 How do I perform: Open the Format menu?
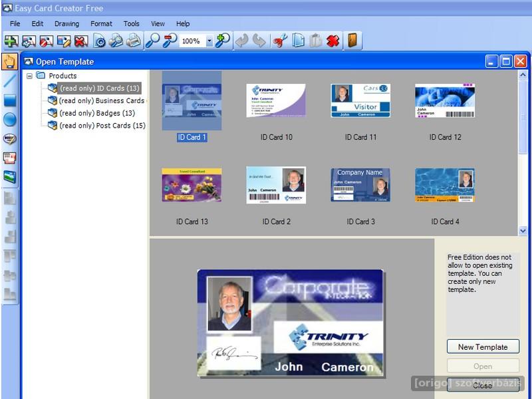(x=101, y=24)
